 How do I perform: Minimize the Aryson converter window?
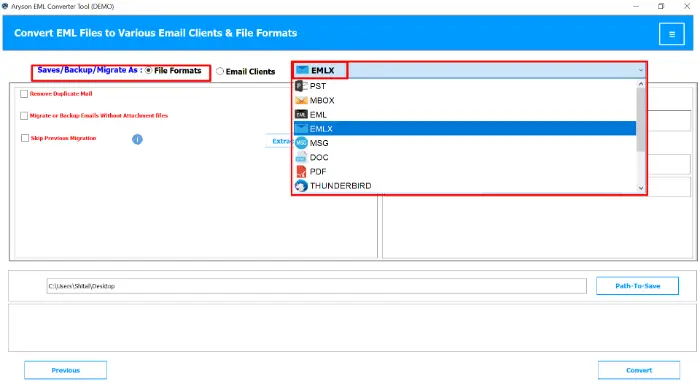(636, 6)
